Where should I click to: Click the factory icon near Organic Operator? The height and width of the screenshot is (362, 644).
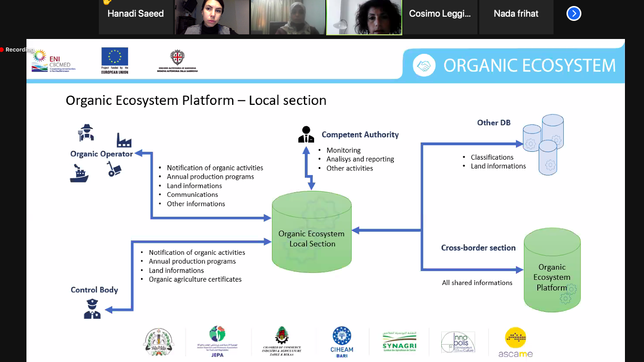[x=124, y=140]
